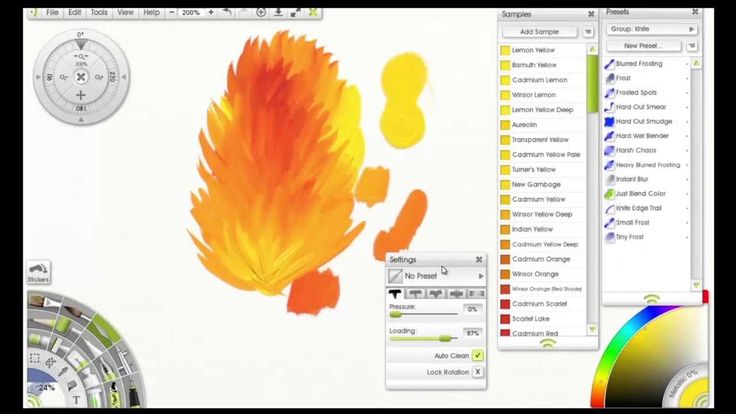Zoom out with the minus button beside 200%
Viewport: 736px width, 414px height.
(x=172, y=13)
